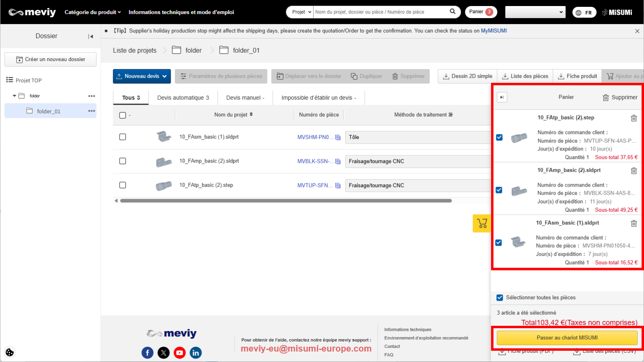Click the horizontal table scrollbar
This screenshot has height=362, width=644.
click(x=286, y=201)
